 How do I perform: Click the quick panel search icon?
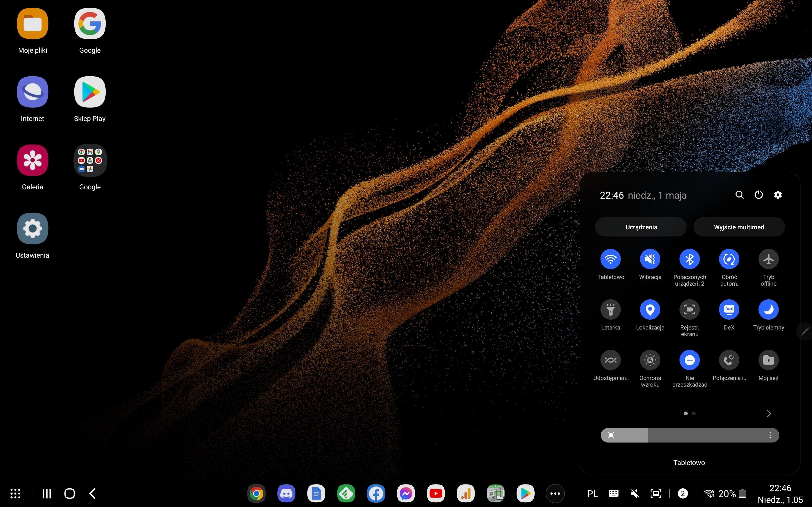pos(739,195)
